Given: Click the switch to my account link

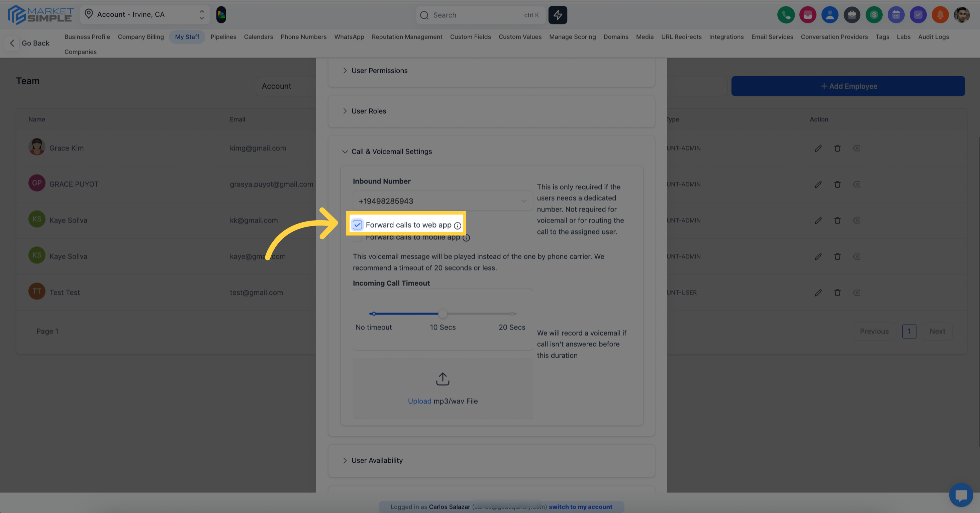Looking at the screenshot, I should click(580, 507).
